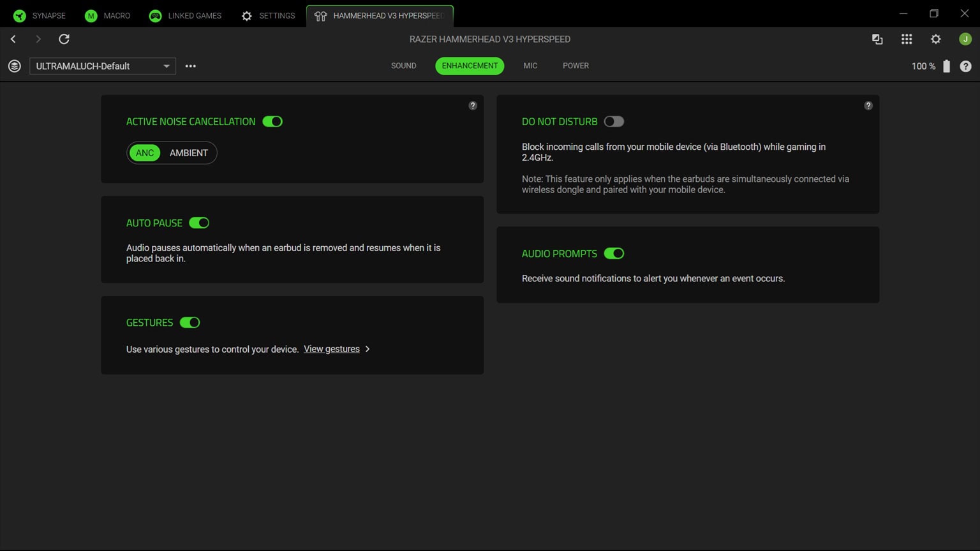
Task: Open the profile options ellipsis menu
Action: tap(190, 66)
